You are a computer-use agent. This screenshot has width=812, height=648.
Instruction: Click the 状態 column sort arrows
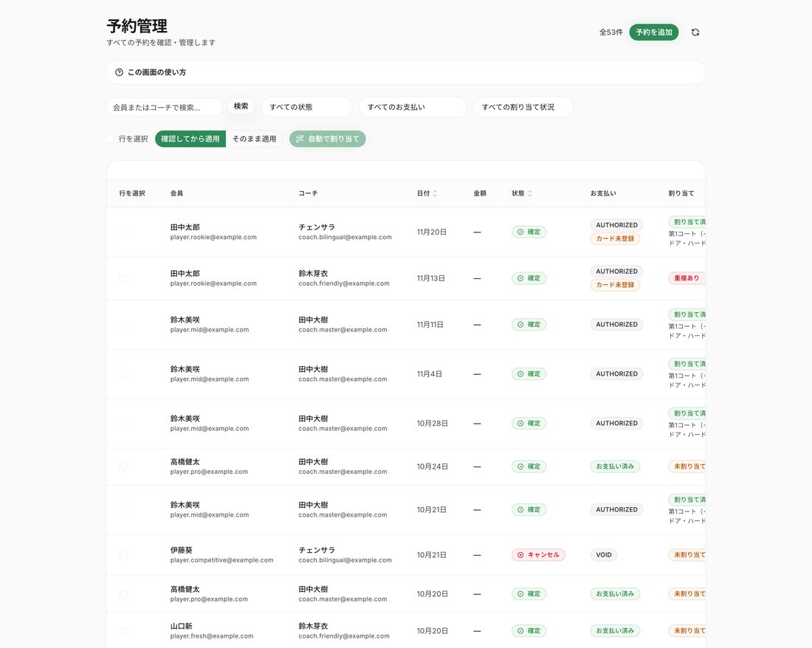coord(529,193)
